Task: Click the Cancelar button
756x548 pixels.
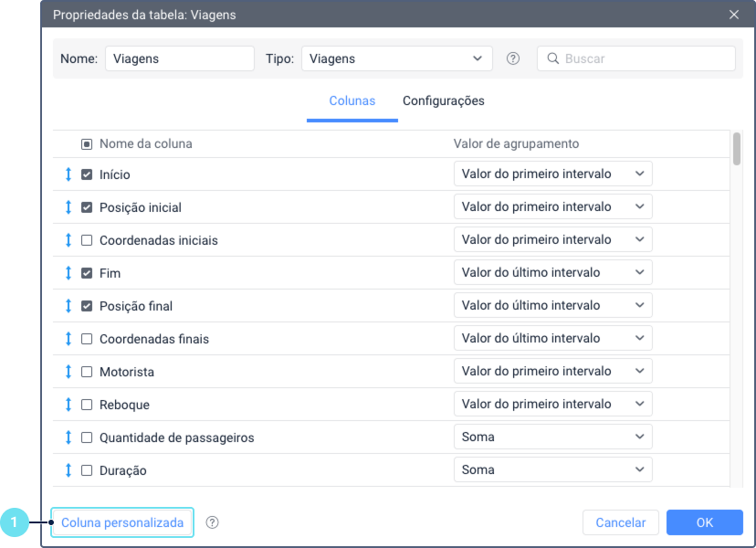Action: coord(621,522)
